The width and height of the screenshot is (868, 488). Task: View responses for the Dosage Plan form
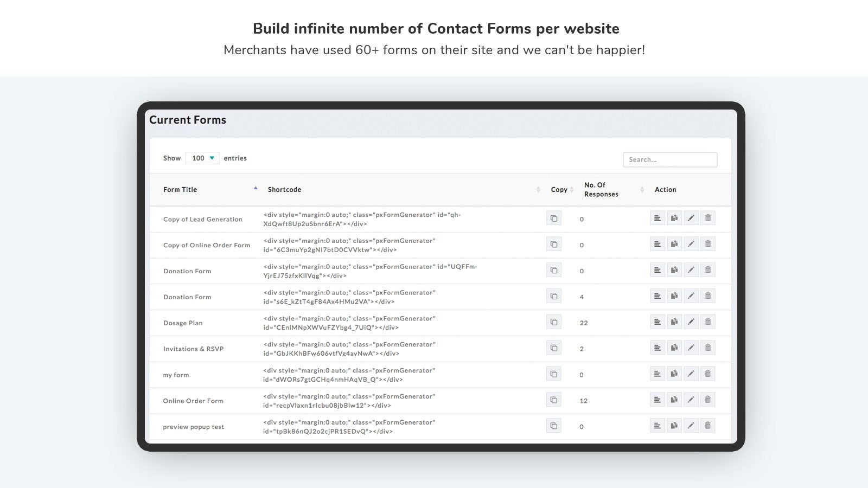(x=658, y=322)
